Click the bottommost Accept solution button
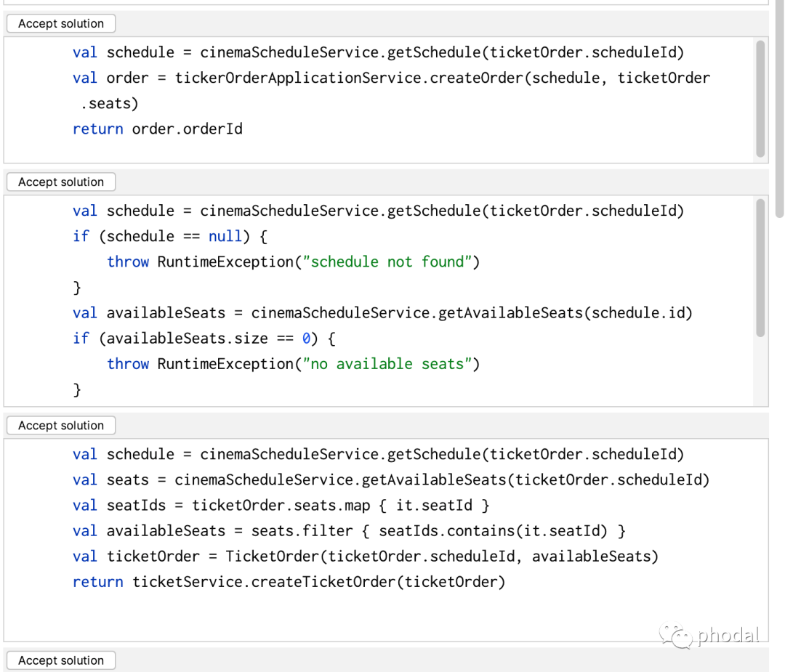 click(61, 660)
